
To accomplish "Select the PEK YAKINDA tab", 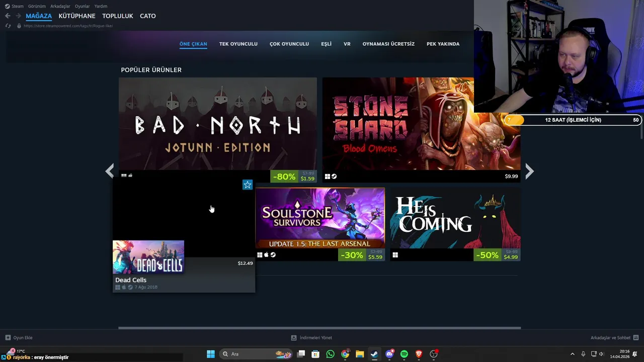I will point(443,44).
